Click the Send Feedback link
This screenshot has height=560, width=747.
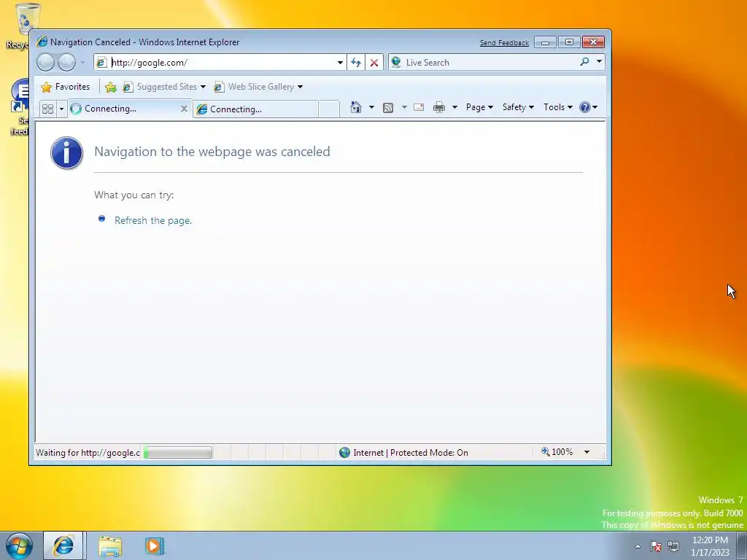click(504, 43)
